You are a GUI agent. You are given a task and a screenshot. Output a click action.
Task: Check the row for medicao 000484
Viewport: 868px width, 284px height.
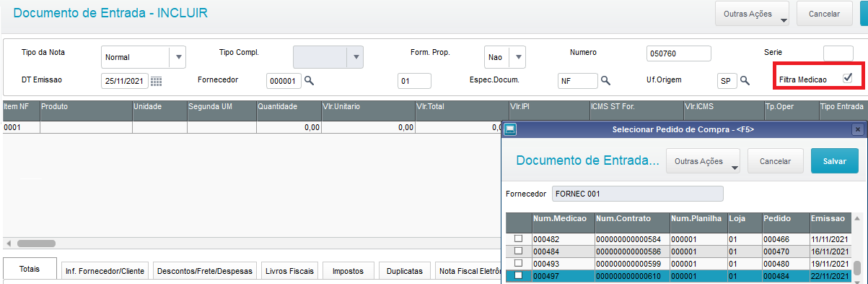click(x=518, y=251)
